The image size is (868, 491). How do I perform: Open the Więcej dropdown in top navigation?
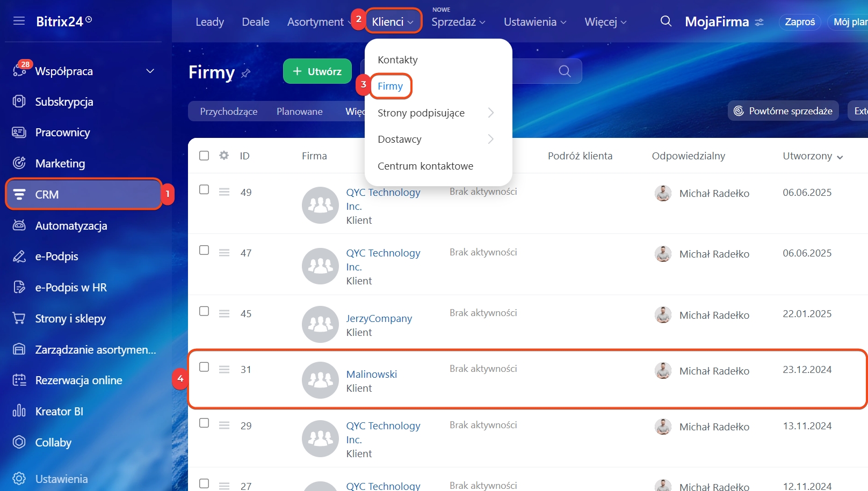tap(605, 22)
